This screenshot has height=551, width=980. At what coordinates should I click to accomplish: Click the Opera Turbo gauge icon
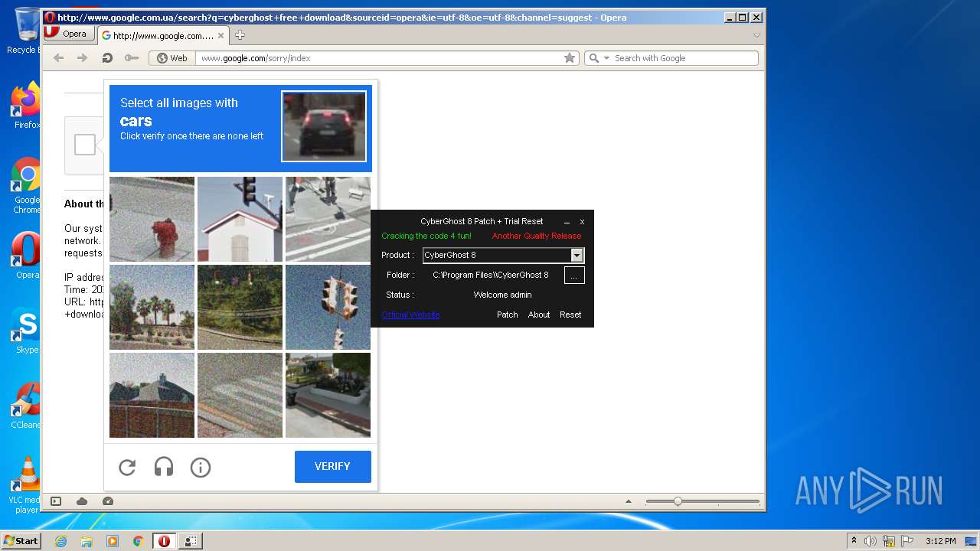108,501
